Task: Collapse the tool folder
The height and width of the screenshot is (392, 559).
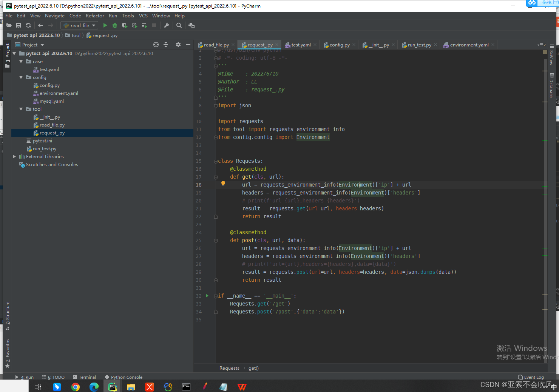Action: coord(21,109)
